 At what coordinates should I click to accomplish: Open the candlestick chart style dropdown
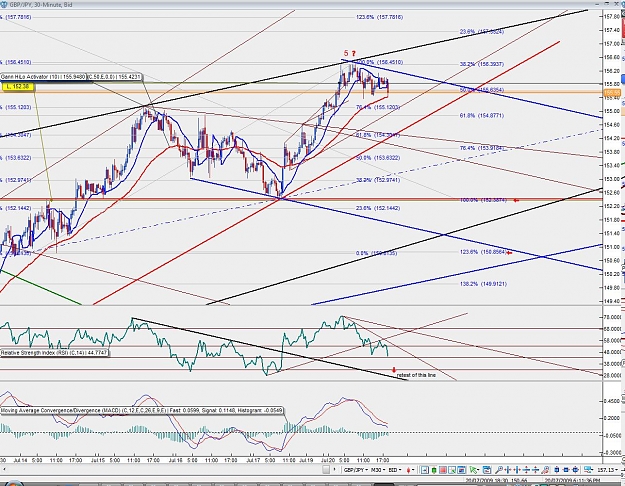(411, 470)
